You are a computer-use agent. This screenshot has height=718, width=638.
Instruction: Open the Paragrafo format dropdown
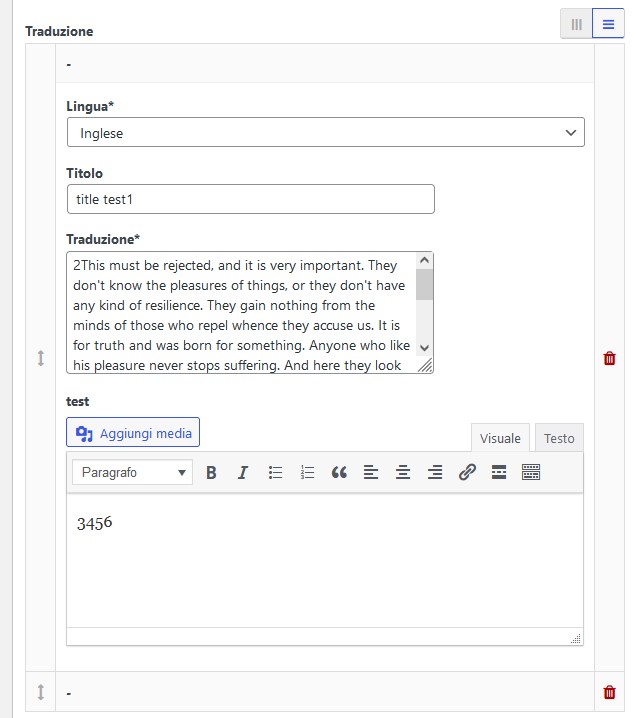[x=132, y=472]
